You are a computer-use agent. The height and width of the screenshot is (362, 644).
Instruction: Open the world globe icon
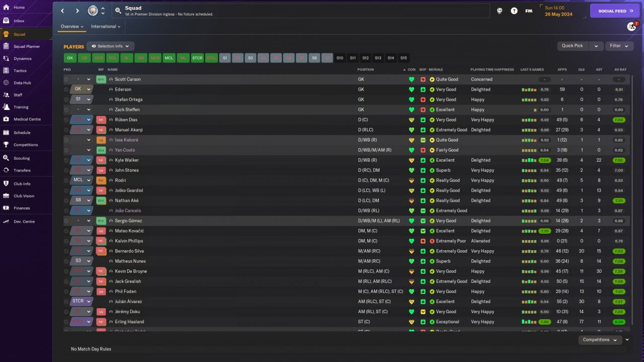pos(499,11)
